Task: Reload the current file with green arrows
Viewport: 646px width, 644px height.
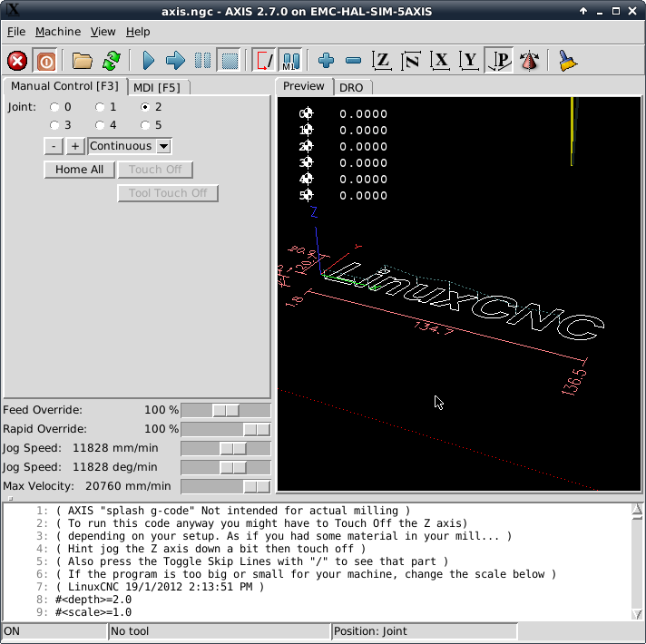Action: (x=112, y=62)
